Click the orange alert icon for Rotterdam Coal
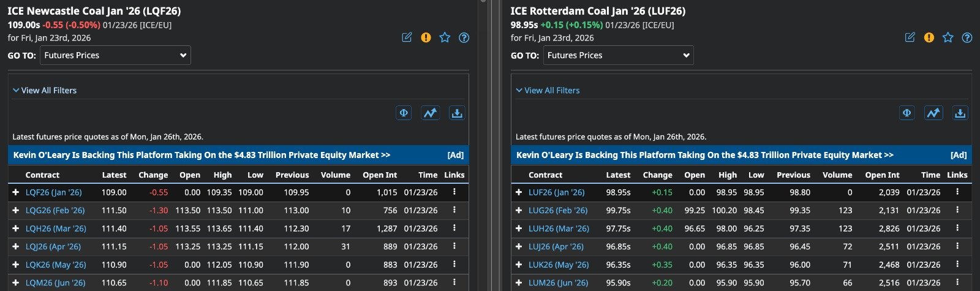Screen dimensions: 980x291 929,37
